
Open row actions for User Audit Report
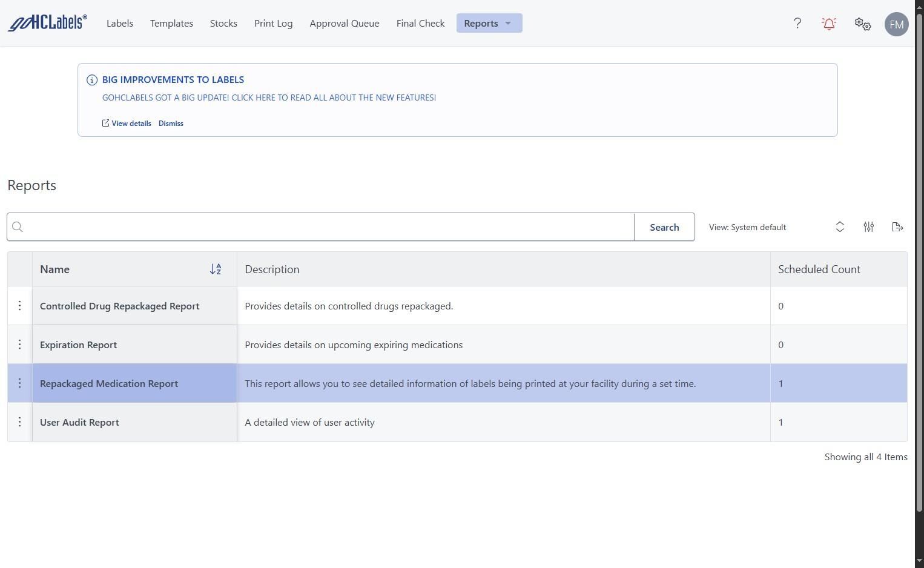[20, 422]
